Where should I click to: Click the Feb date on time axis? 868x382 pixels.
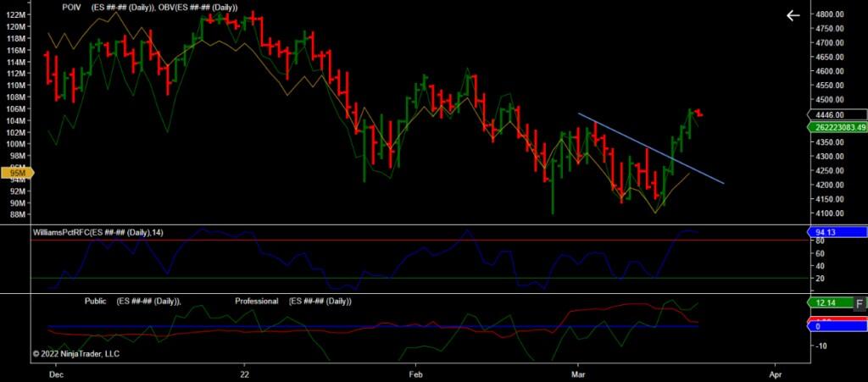[416, 373]
